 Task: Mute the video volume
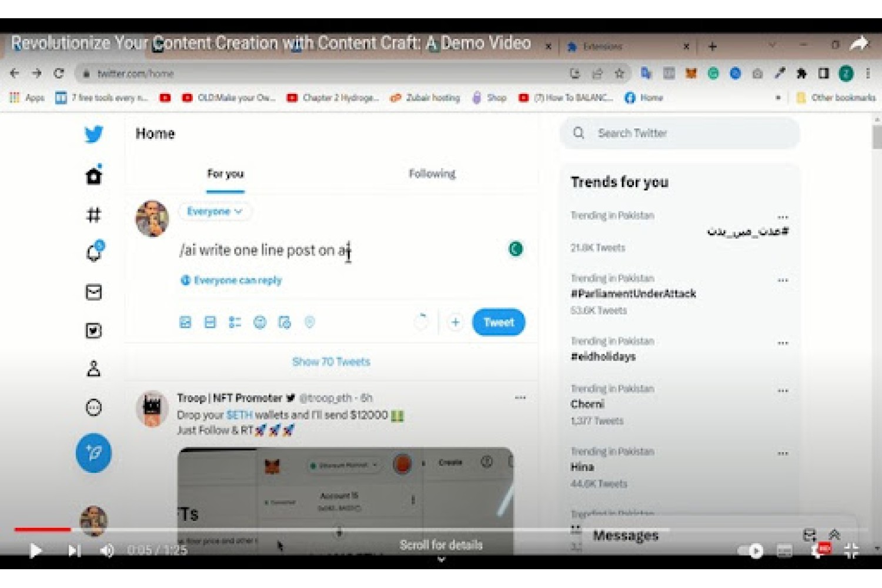(107, 551)
